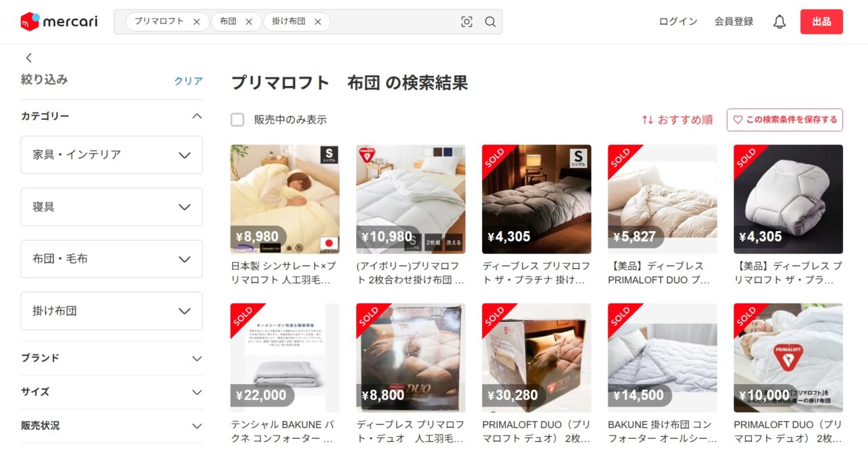The width and height of the screenshot is (868, 454).
Task: Clear filters with クリア link
Action: [188, 81]
